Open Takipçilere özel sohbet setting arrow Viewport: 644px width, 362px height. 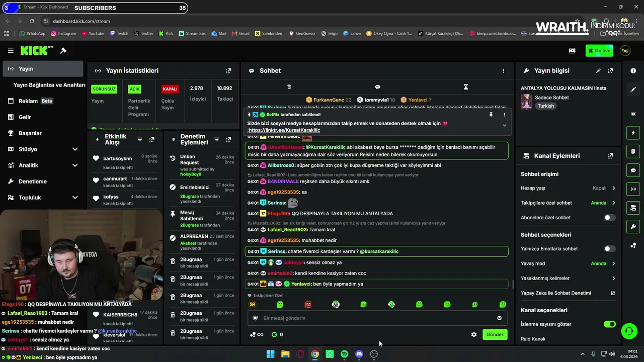(613, 203)
